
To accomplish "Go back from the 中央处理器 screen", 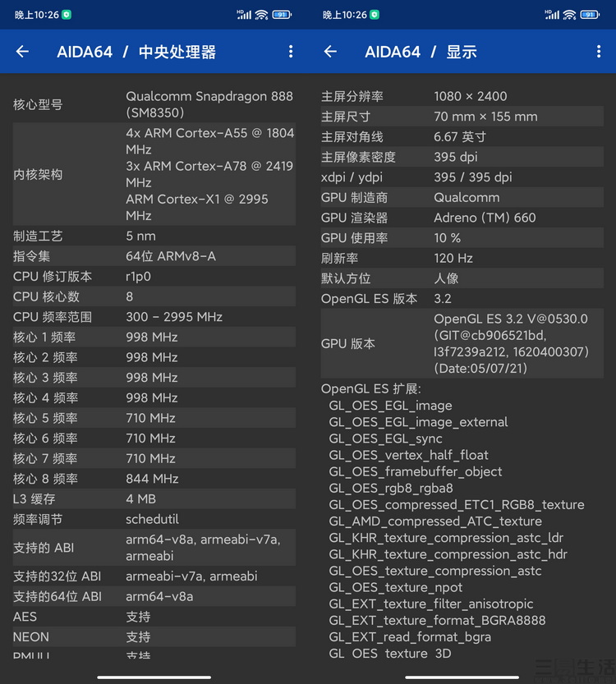I will [22, 52].
